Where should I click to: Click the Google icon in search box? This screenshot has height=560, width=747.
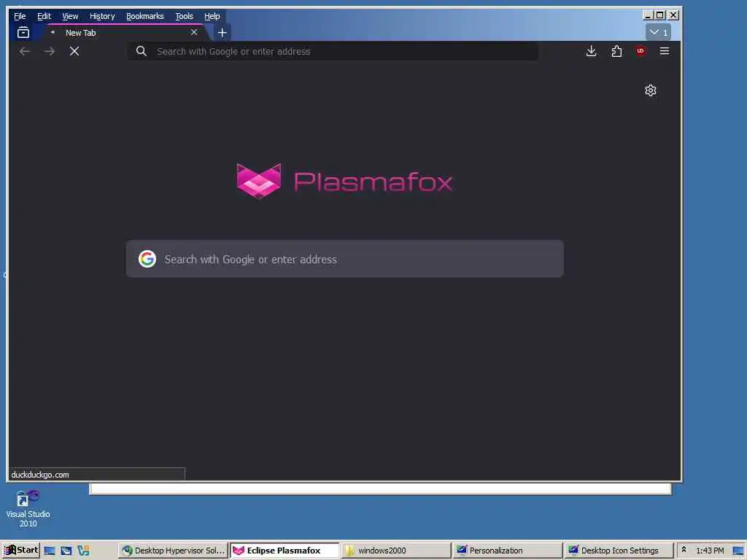pos(147,259)
